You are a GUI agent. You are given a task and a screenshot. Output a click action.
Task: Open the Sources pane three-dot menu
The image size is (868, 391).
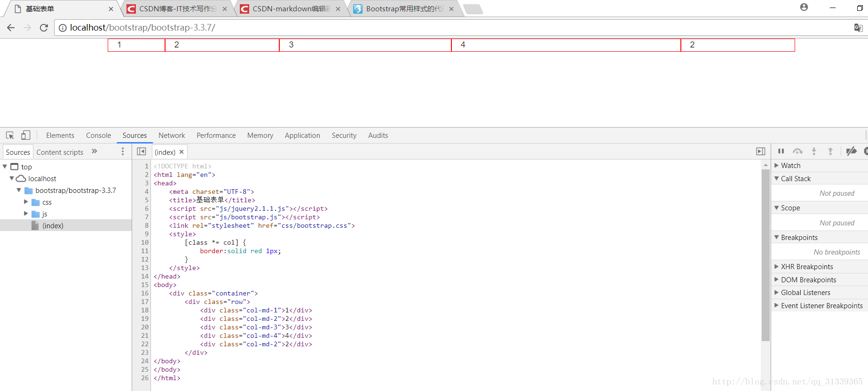click(x=123, y=152)
